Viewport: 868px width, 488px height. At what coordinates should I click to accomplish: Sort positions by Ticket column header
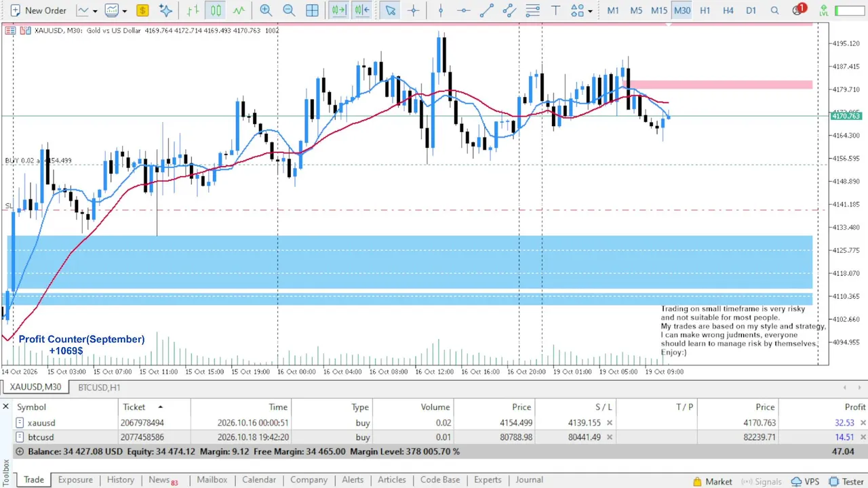pyautogui.click(x=154, y=407)
